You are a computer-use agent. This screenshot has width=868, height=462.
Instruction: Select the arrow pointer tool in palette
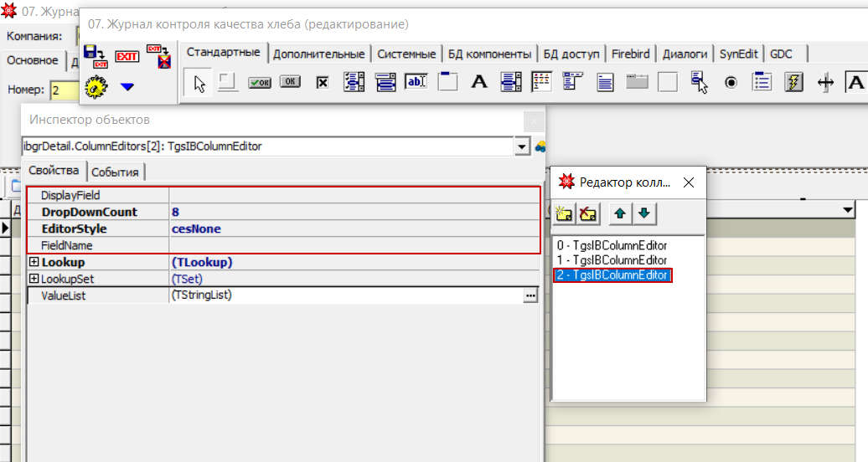point(199,82)
